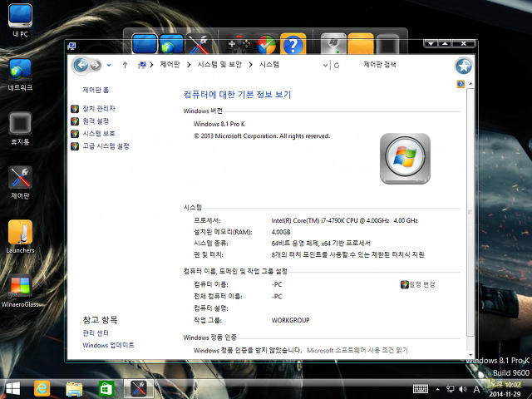532x399 pixels.
Task: Open Internet Explorer from taskbar
Action: [x=42, y=388]
